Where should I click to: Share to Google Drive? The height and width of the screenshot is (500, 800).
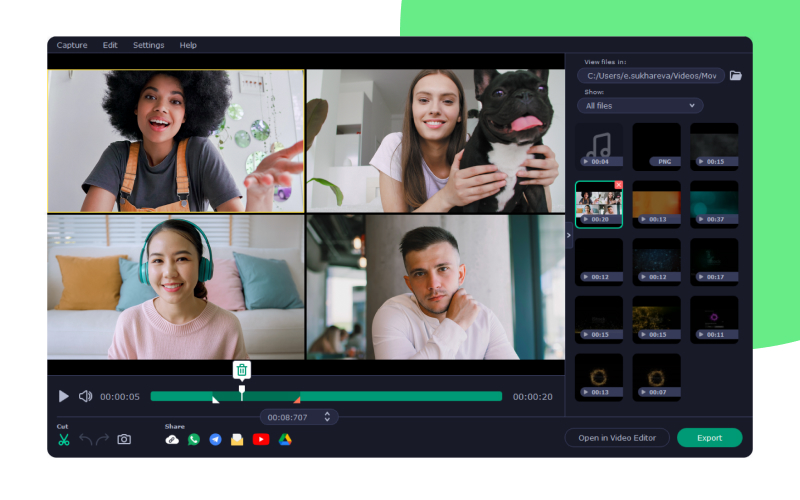click(x=285, y=439)
